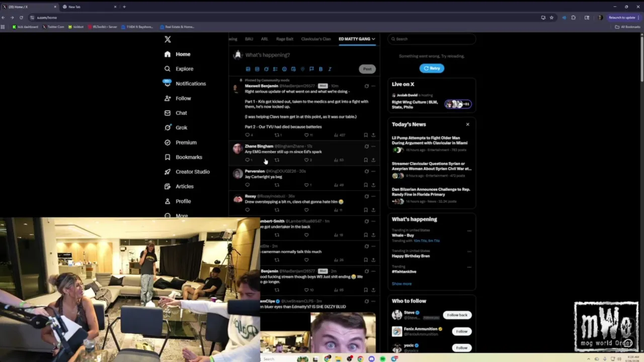Screen dimensions: 644x362
Task: Switch to the Rage Bait tab
Action: tap(285, 39)
